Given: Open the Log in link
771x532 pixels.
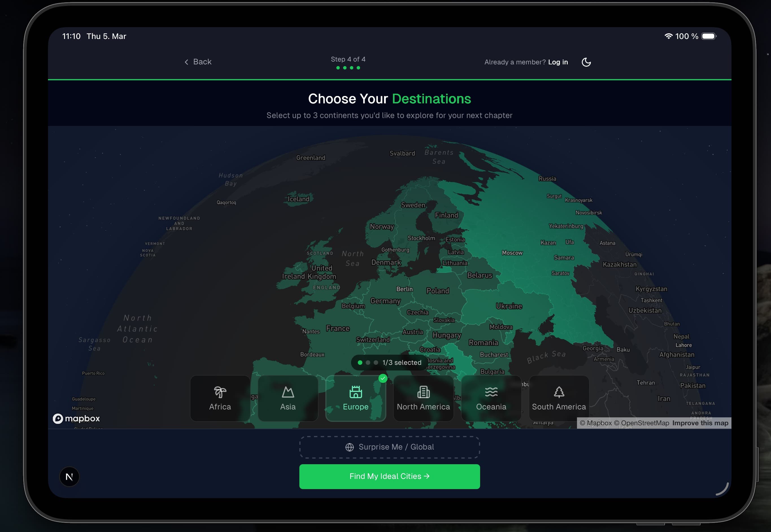Looking at the screenshot, I should coord(558,62).
